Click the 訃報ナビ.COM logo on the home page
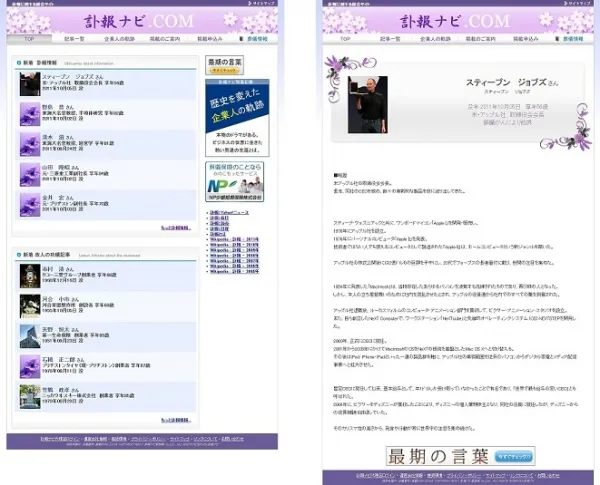Screen dimensions: 600x485 point(139,21)
